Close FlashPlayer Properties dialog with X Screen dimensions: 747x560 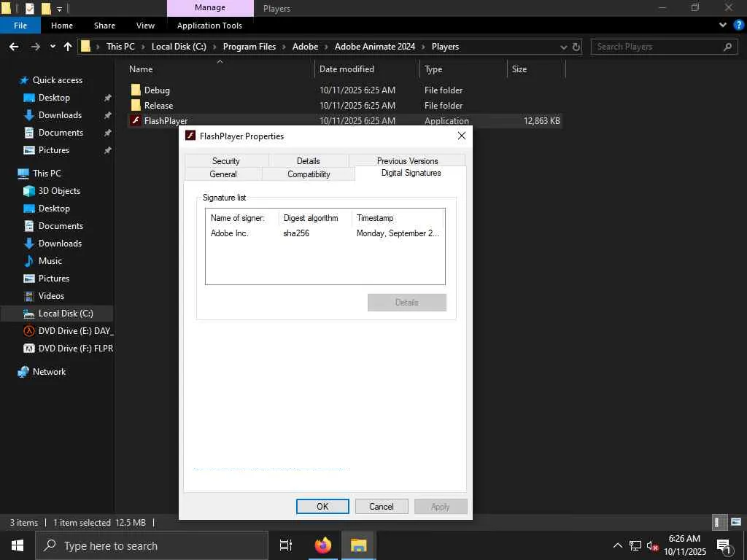461,136
